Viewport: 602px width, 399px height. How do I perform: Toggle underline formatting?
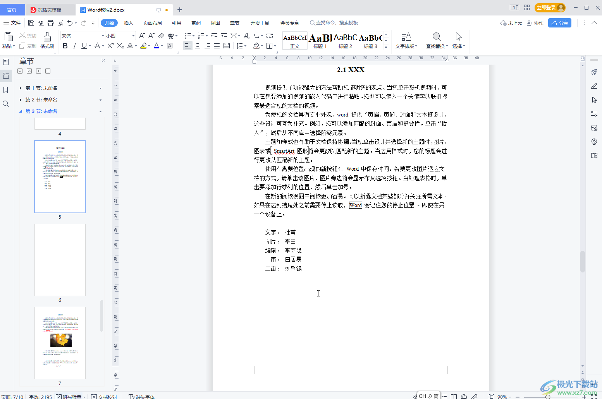pos(84,46)
